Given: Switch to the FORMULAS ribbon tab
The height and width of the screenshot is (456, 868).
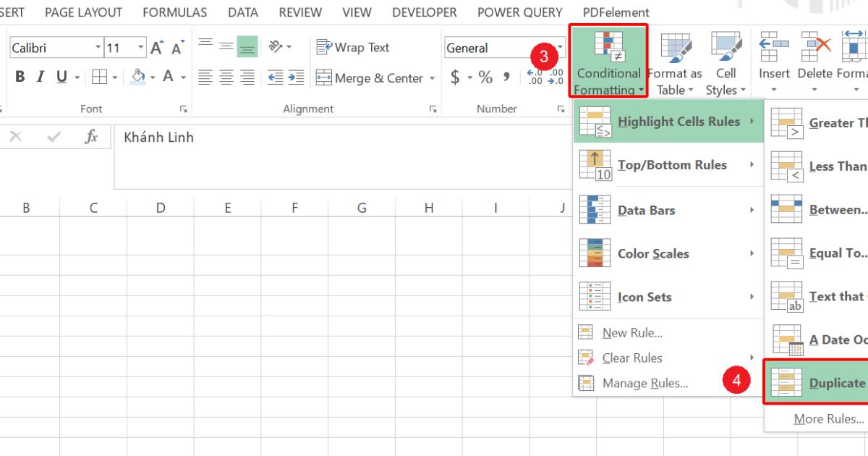Looking at the screenshot, I should (175, 12).
